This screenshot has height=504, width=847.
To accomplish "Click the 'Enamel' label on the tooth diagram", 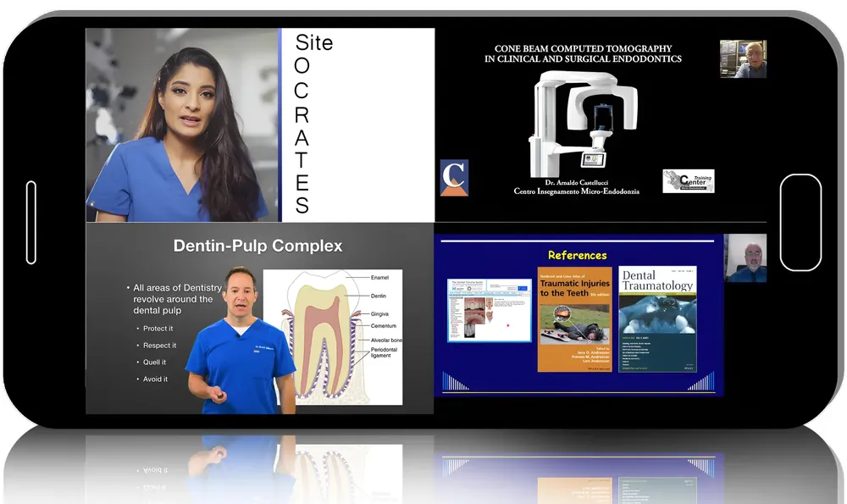I will click(x=379, y=278).
